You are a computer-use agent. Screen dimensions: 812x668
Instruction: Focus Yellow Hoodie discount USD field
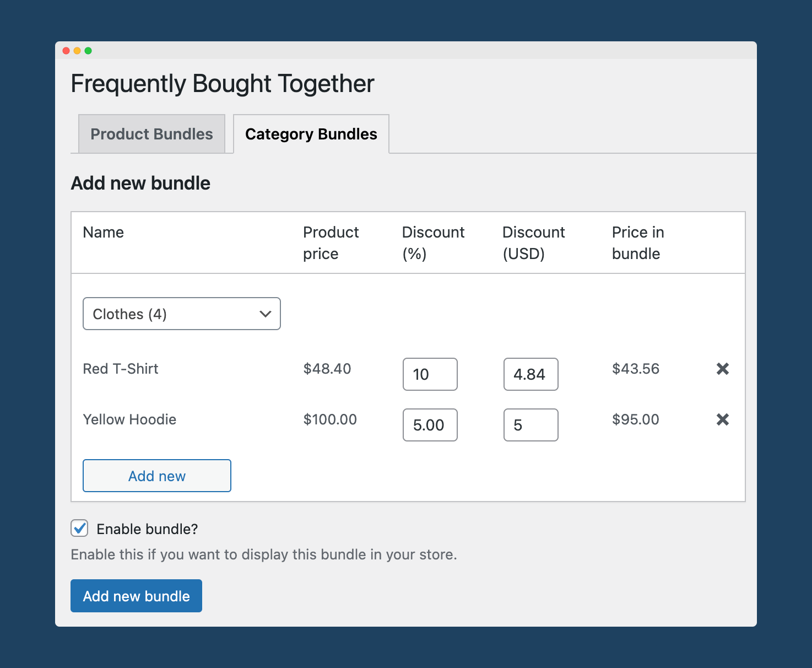click(x=530, y=425)
